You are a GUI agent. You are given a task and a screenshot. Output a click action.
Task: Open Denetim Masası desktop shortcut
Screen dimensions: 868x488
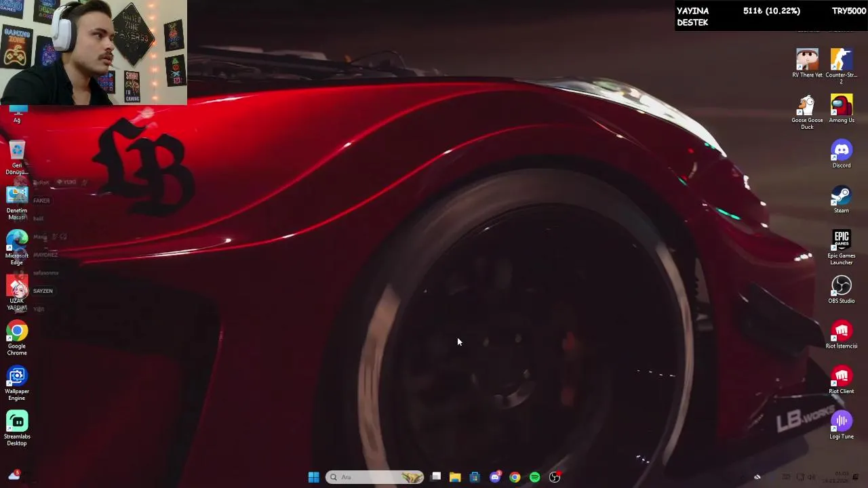point(17,203)
